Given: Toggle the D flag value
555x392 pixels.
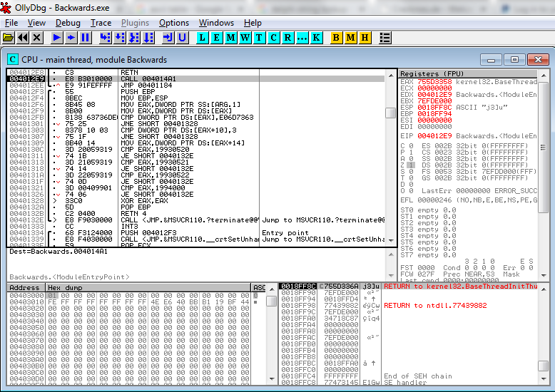Looking at the screenshot, I should [411, 185].
